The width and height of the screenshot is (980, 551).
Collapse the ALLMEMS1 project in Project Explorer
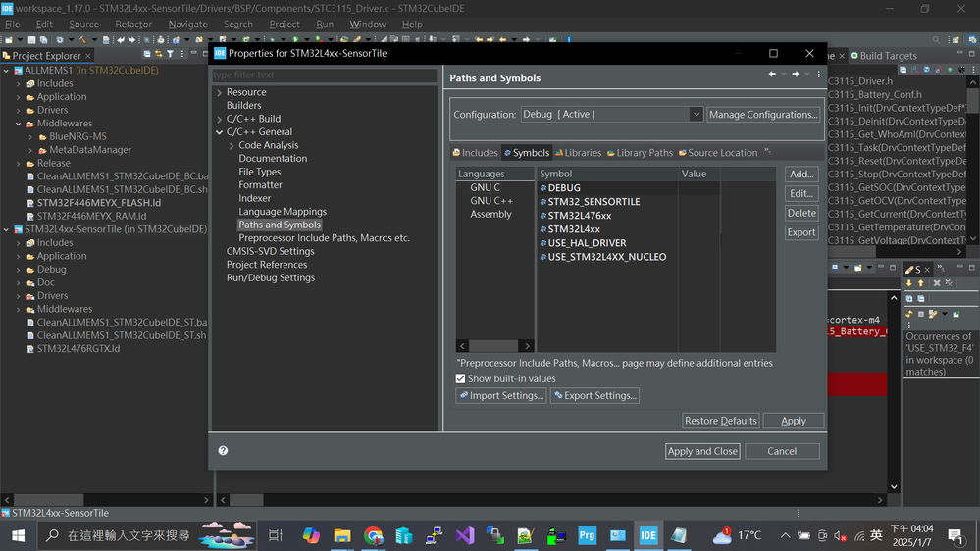(6, 71)
